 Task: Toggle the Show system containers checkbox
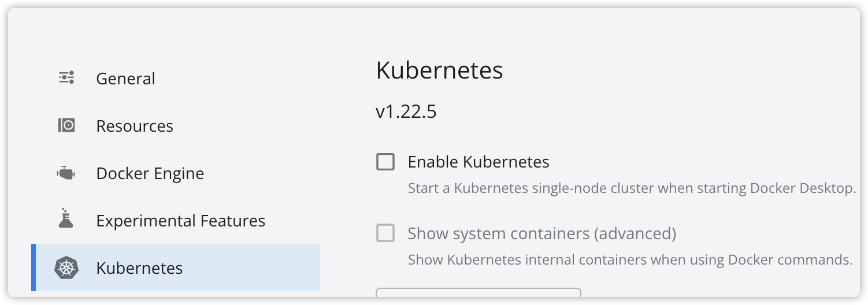click(385, 233)
